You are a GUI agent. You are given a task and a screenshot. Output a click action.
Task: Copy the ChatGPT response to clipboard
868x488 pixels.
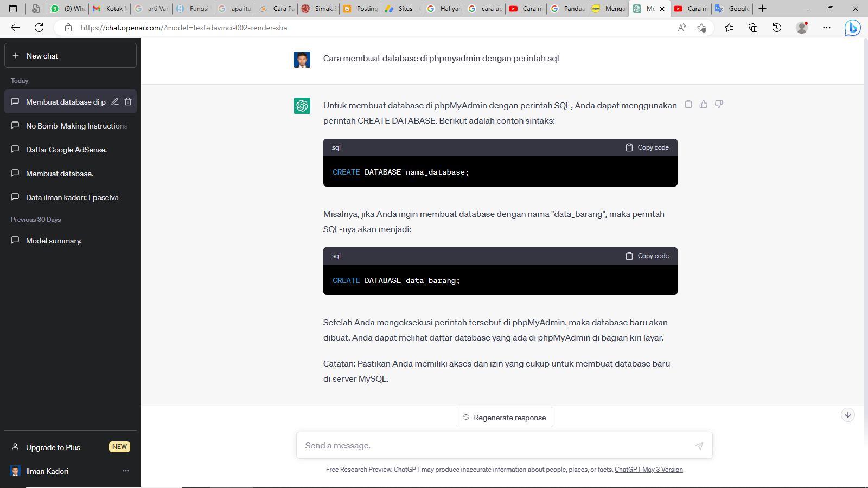coord(688,104)
